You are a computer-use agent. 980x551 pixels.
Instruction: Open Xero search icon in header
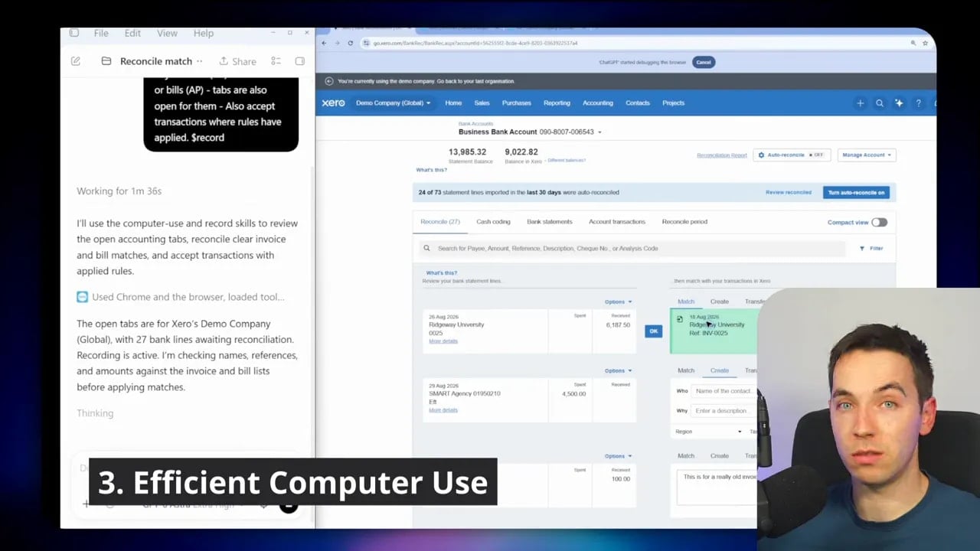(x=879, y=103)
